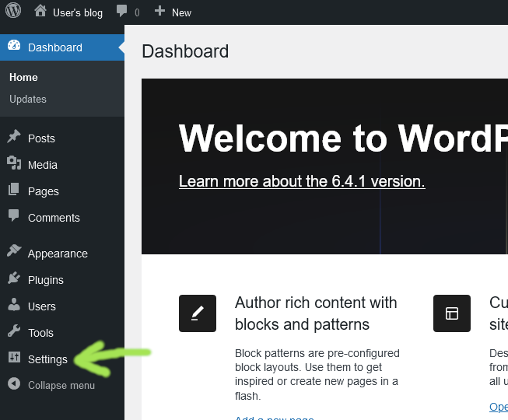Click the Appearance paintbrush icon

14,251
